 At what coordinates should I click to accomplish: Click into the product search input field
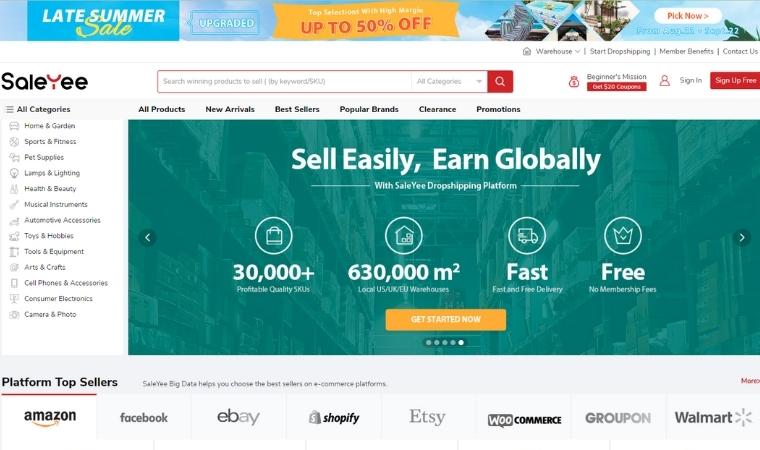285,81
